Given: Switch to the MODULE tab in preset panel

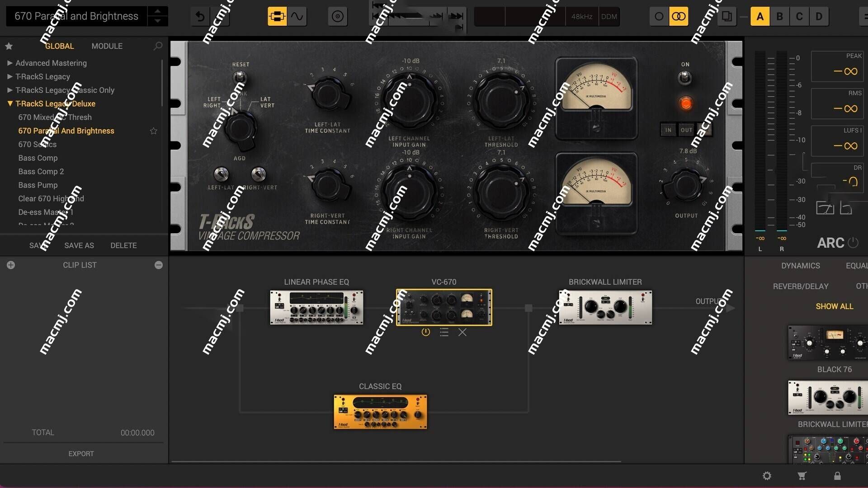Looking at the screenshot, I should 107,46.
